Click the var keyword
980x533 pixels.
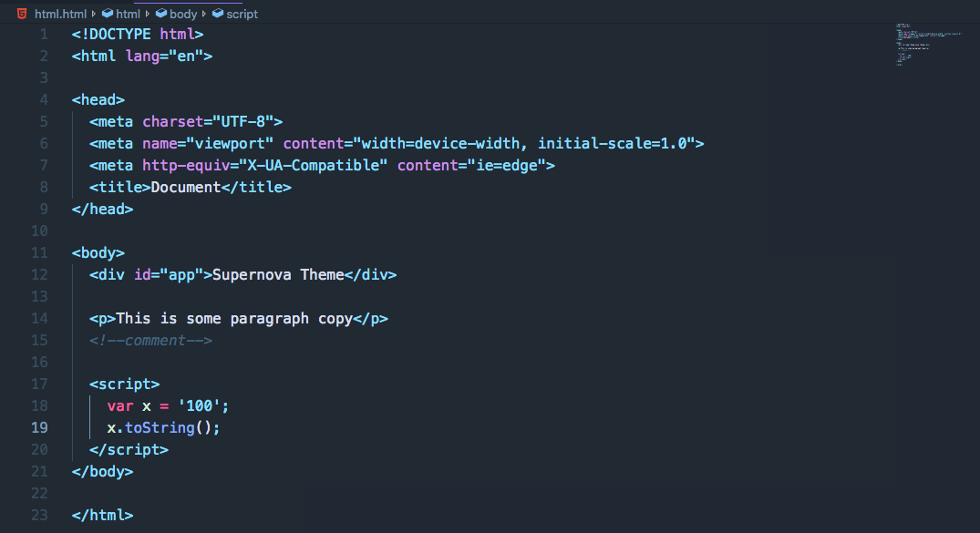pos(120,406)
